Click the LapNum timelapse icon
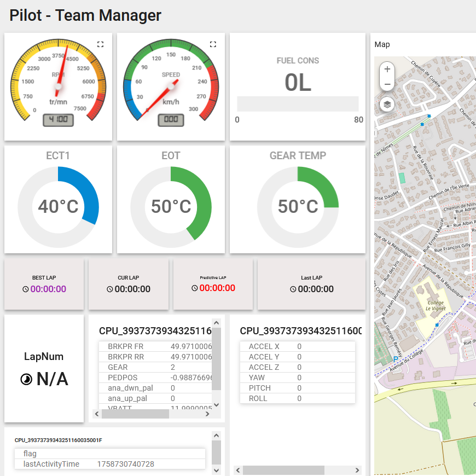476x476 pixels. tap(26, 380)
